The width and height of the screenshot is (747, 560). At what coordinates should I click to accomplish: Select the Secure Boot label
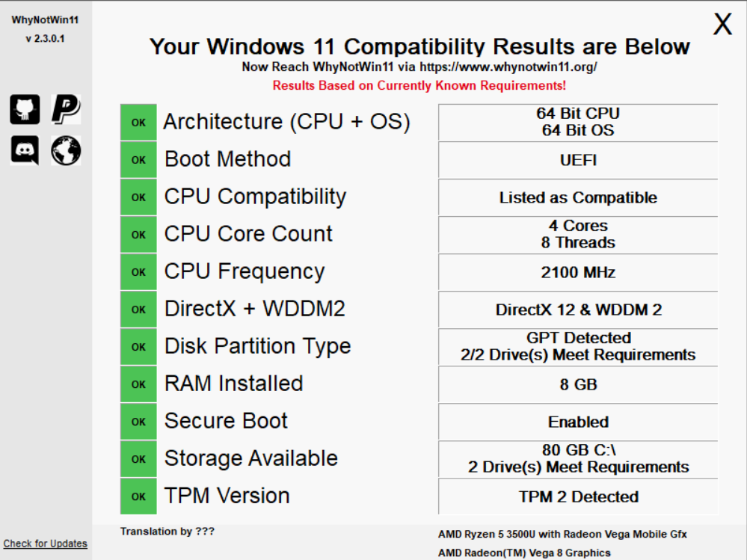pyautogui.click(x=226, y=421)
